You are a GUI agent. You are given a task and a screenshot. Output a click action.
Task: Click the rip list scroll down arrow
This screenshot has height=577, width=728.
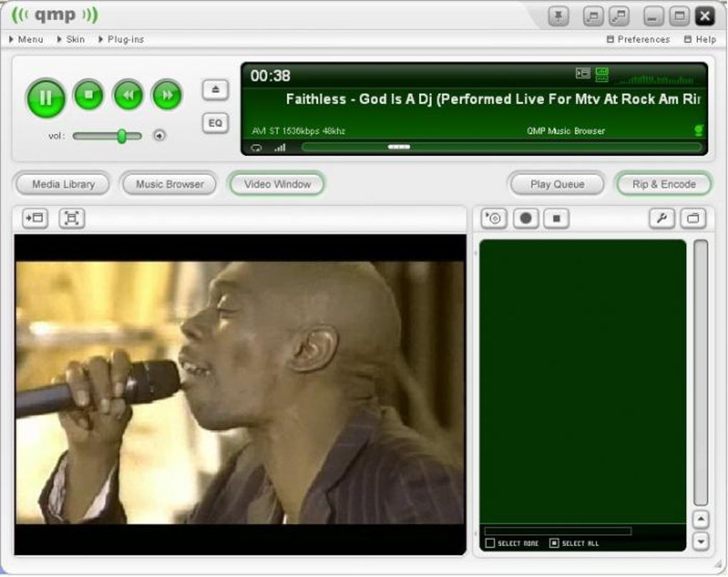[x=701, y=541]
